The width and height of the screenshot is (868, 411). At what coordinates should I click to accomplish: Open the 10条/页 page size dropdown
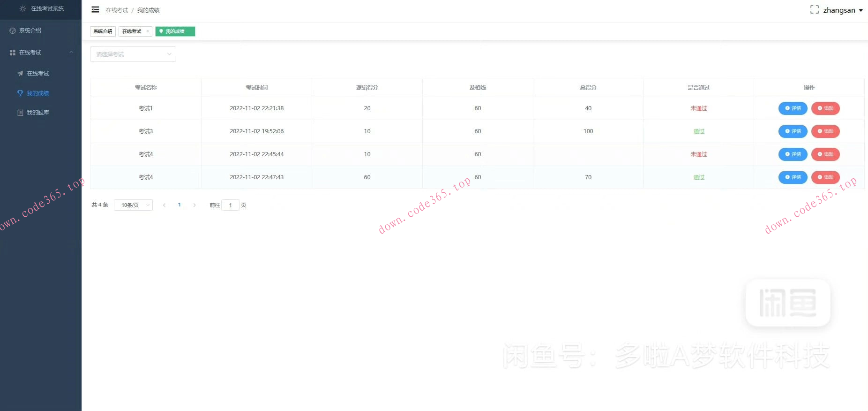134,205
